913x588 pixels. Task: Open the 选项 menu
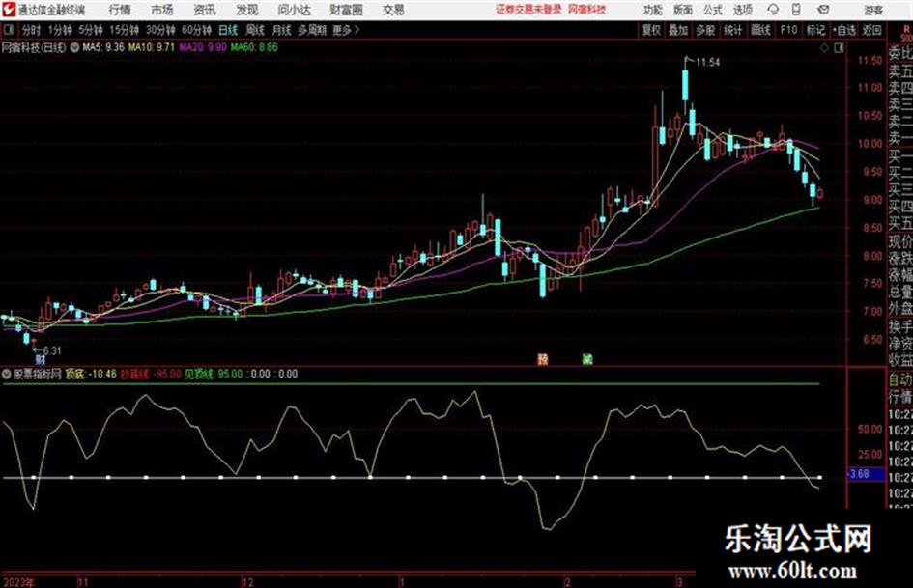pos(742,10)
